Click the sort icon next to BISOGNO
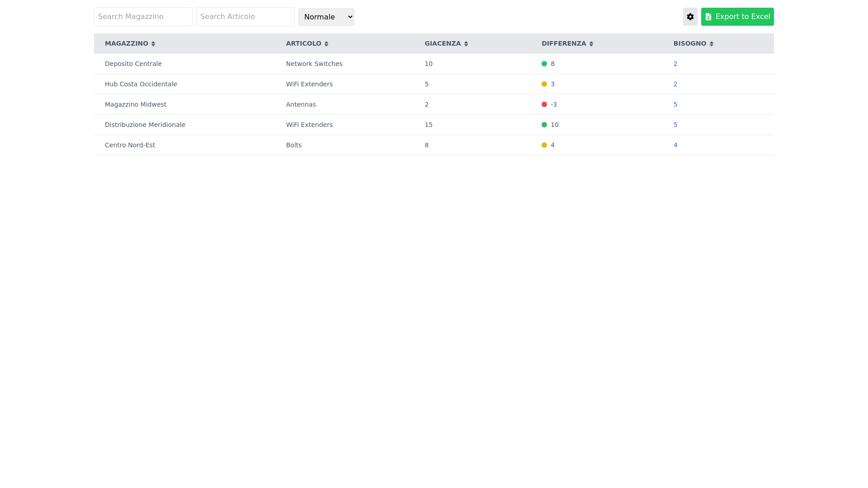The width and height of the screenshot is (868, 488). (712, 43)
